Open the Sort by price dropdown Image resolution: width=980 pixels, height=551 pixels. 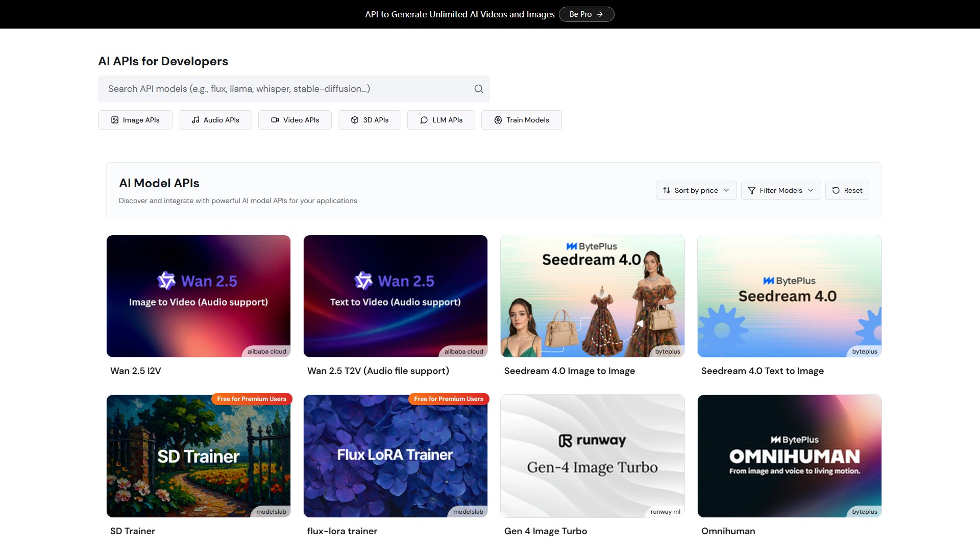point(696,190)
